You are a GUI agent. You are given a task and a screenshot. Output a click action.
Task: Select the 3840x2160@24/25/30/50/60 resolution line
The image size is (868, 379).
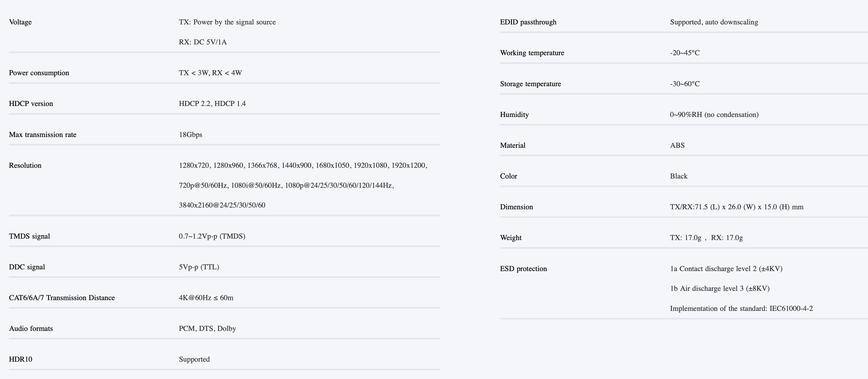point(222,205)
